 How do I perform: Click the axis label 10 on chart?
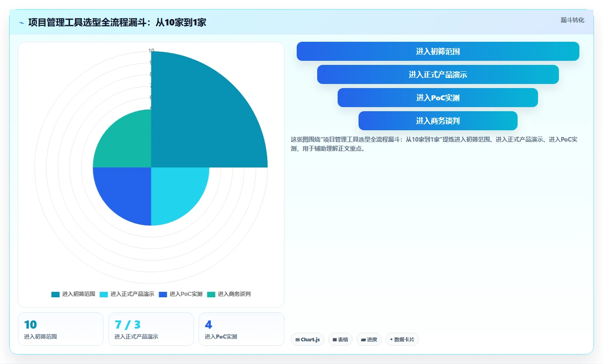(x=151, y=51)
